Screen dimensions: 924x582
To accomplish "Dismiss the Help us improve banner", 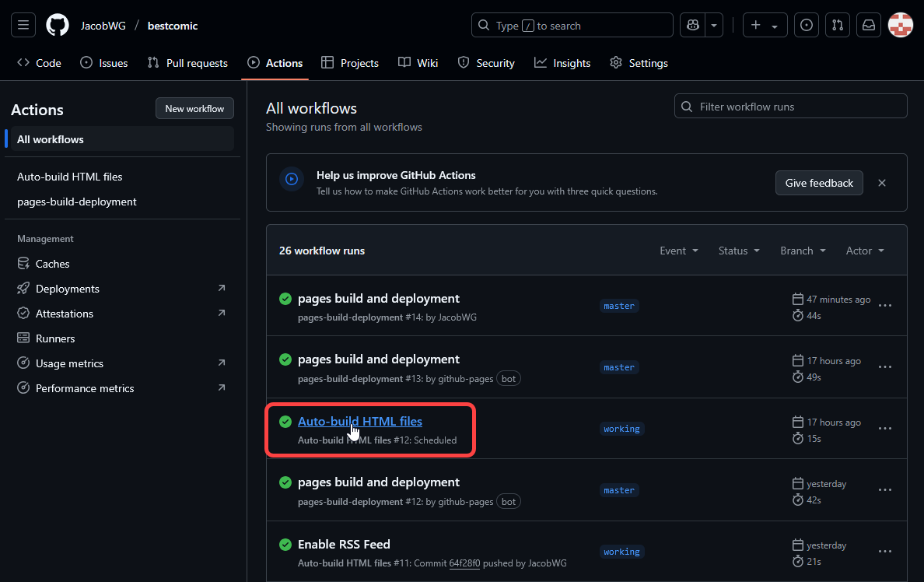I will coord(882,183).
